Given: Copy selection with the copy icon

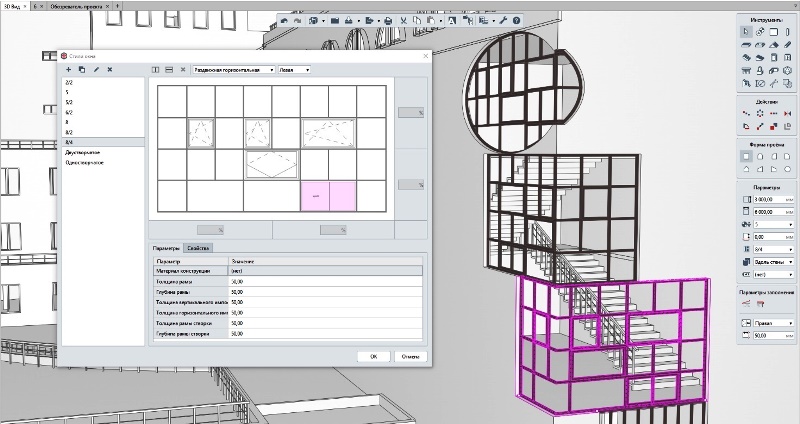Looking at the screenshot, I should point(417,21).
